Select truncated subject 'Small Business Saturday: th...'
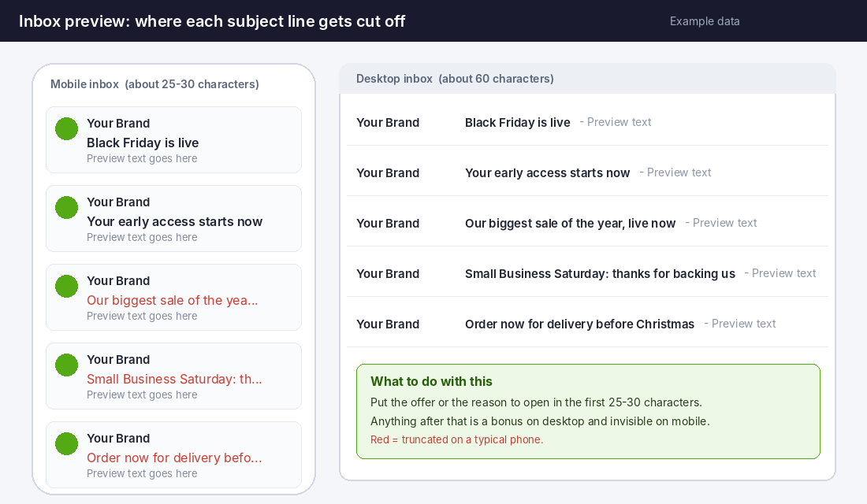Screen dimensions: 867x504 point(174,379)
